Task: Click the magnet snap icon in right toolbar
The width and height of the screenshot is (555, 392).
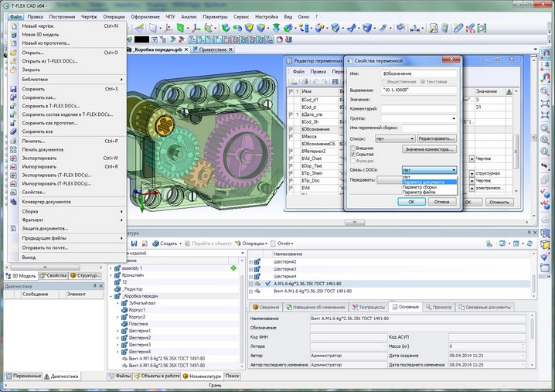Action: tap(545, 54)
